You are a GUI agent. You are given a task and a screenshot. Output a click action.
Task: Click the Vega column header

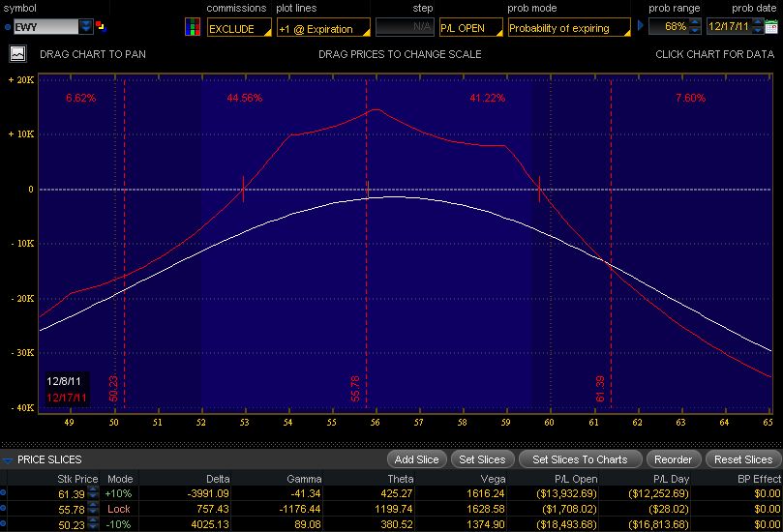pyautogui.click(x=493, y=479)
